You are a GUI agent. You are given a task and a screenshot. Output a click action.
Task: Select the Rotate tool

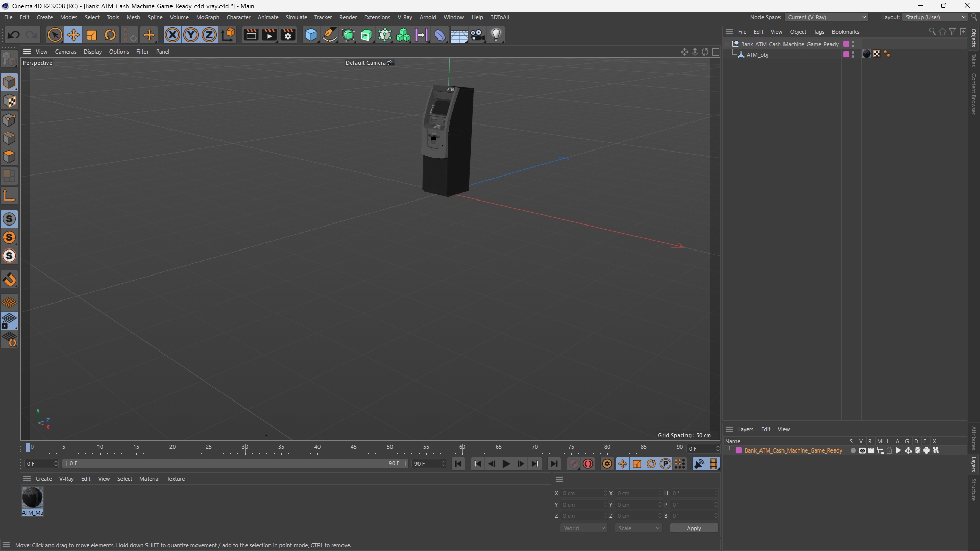110,35
